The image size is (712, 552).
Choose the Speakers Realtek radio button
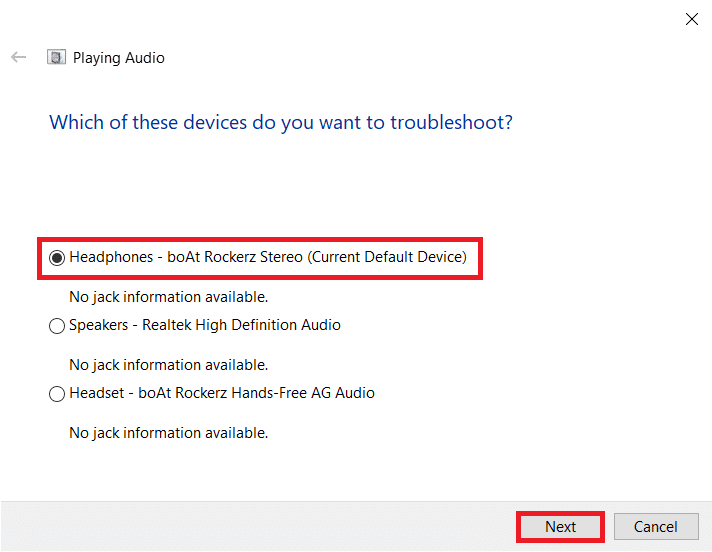point(57,326)
